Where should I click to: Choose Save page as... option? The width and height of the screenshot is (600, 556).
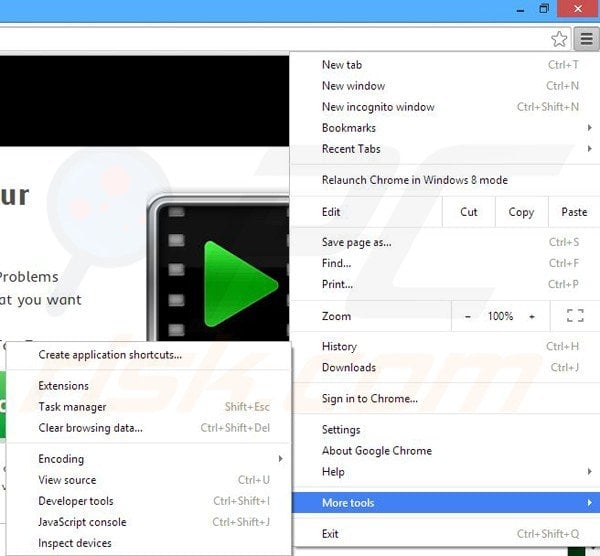(x=446, y=242)
